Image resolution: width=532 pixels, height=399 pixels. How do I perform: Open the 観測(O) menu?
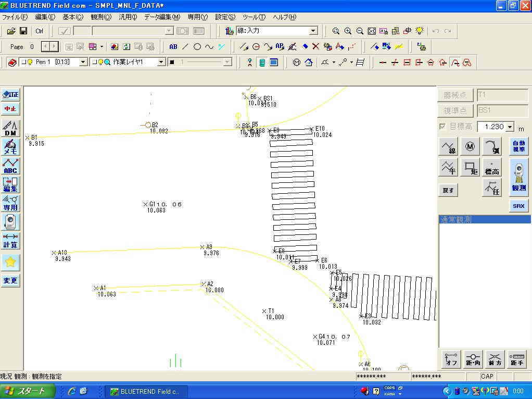click(101, 17)
